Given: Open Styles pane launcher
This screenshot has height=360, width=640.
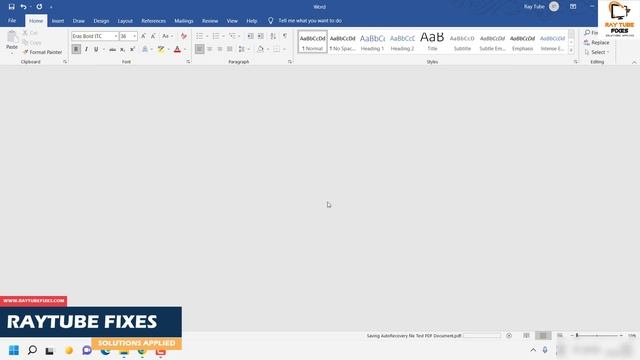Looking at the screenshot, I should tap(576, 62).
